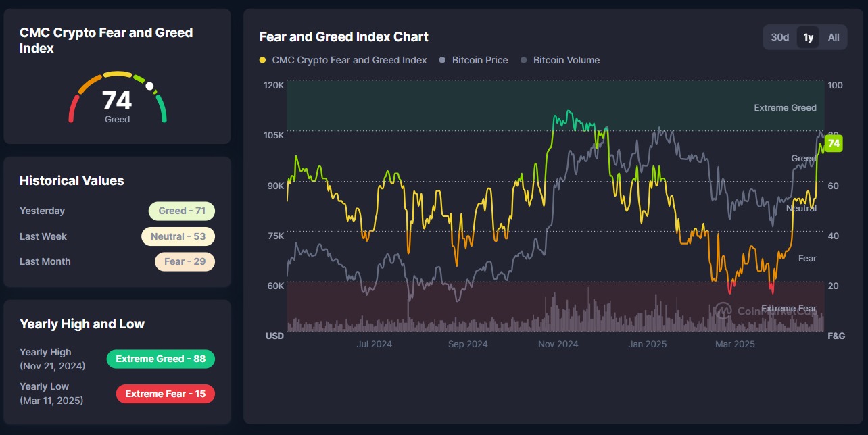Click the Nov 2024 x-axis label

click(558, 344)
